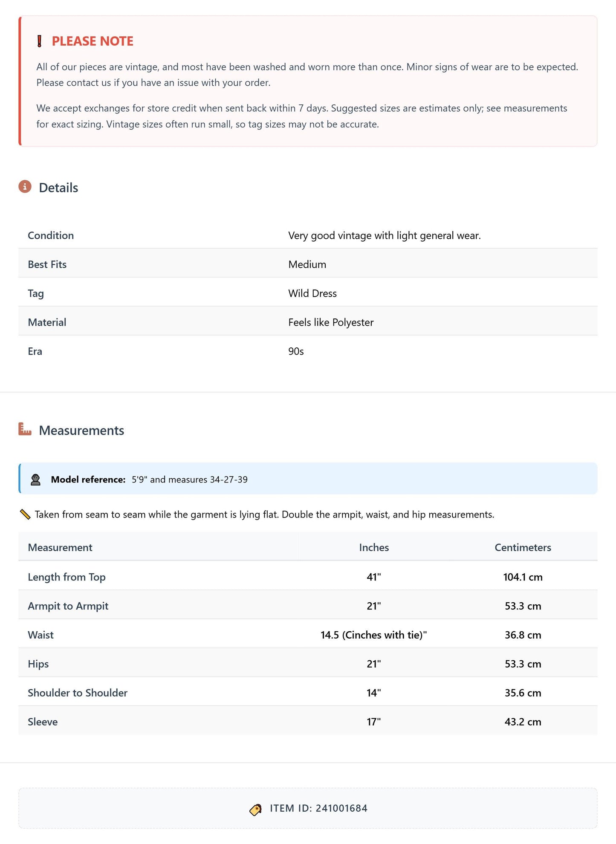
Task: Click the Wild Dress tag value
Action: click(x=312, y=293)
